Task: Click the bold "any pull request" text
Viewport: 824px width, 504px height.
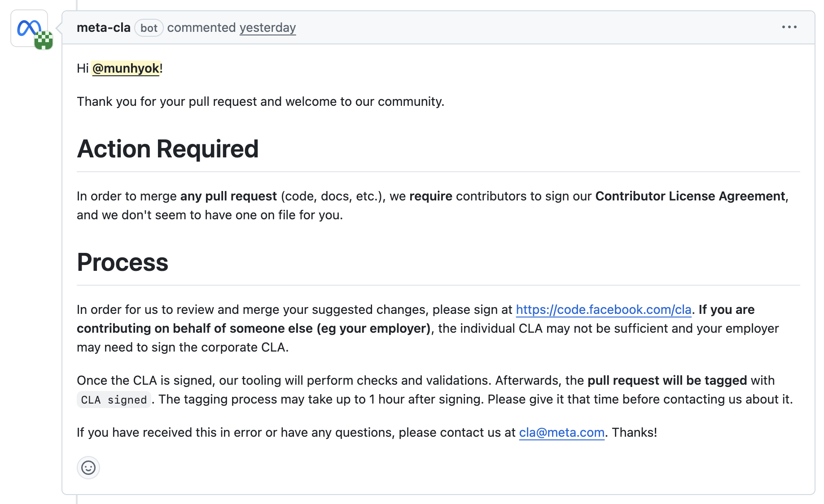Action: (228, 196)
